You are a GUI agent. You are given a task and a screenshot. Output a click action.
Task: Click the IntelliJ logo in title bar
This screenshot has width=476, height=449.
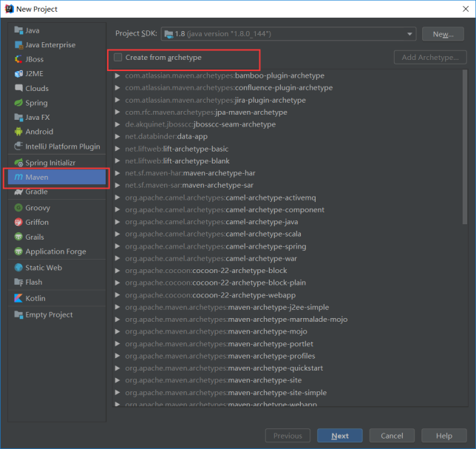10,9
